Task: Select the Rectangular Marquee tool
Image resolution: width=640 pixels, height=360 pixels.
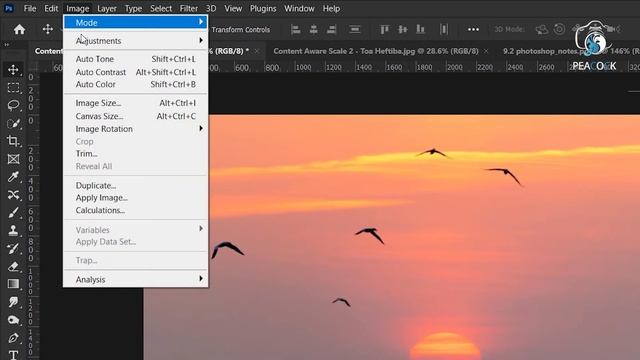Action: point(13,88)
